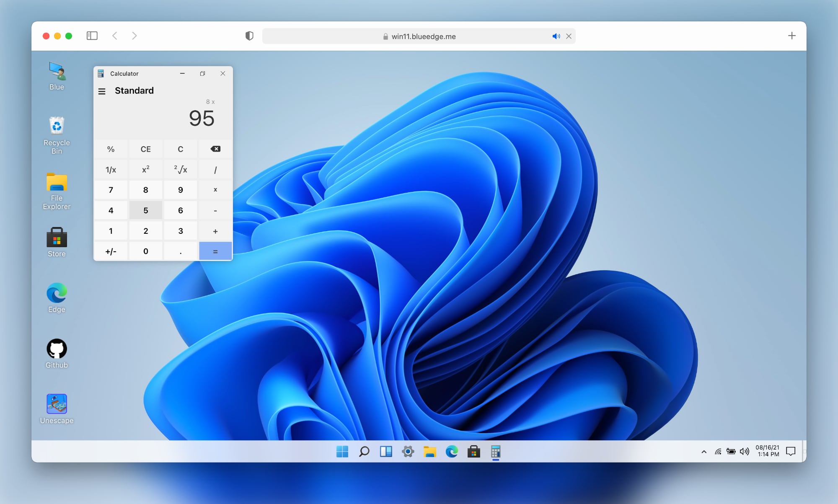Image resolution: width=838 pixels, height=504 pixels.
Task: Click the Windows Start button in taskbar
Action: pos(342,452)
